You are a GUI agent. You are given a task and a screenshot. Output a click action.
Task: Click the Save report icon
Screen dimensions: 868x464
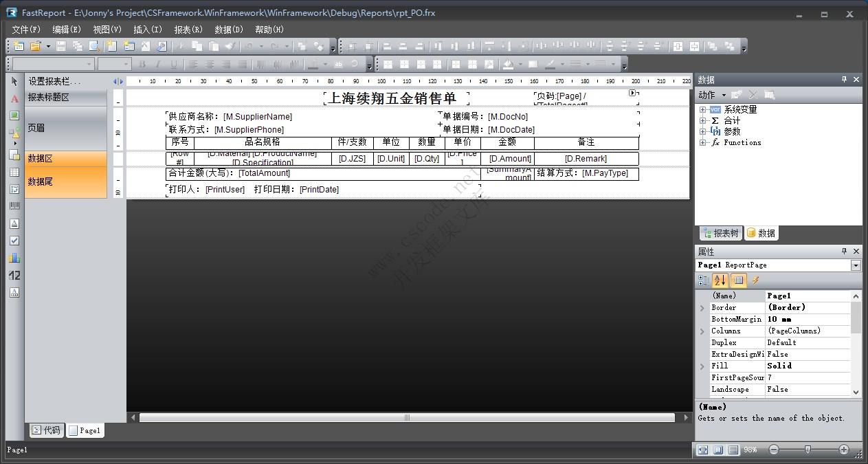60,45
